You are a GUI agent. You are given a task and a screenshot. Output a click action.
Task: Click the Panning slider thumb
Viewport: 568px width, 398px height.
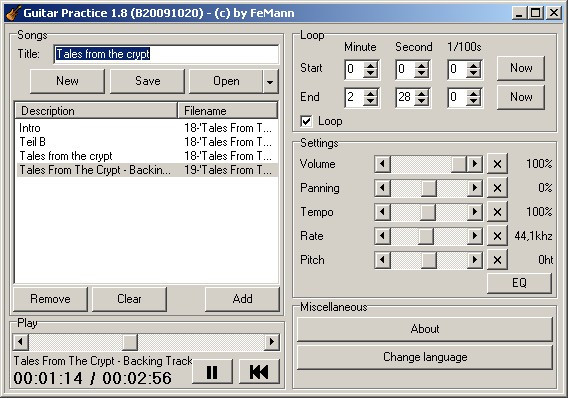pyautogui.click(x=429, y=188)
